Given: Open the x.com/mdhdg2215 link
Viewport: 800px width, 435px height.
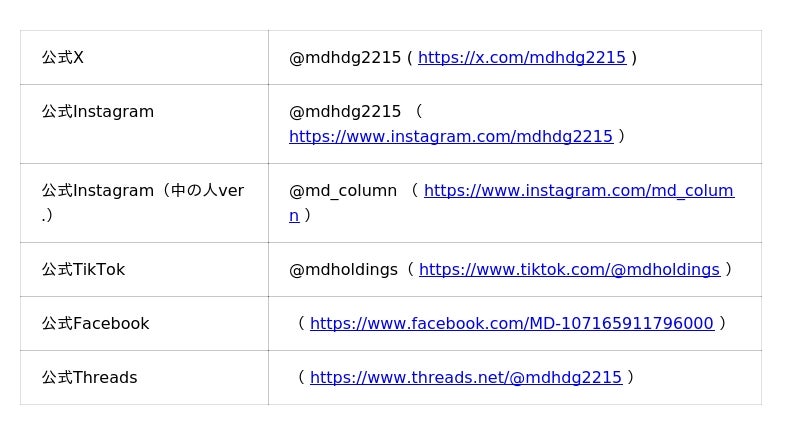Looking at the screenshot, I should click(521, 58).
